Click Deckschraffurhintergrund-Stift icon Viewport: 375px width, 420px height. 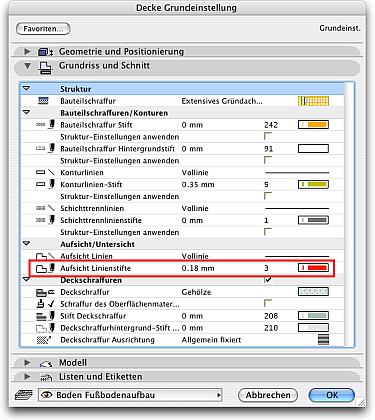tap(45, 328)
